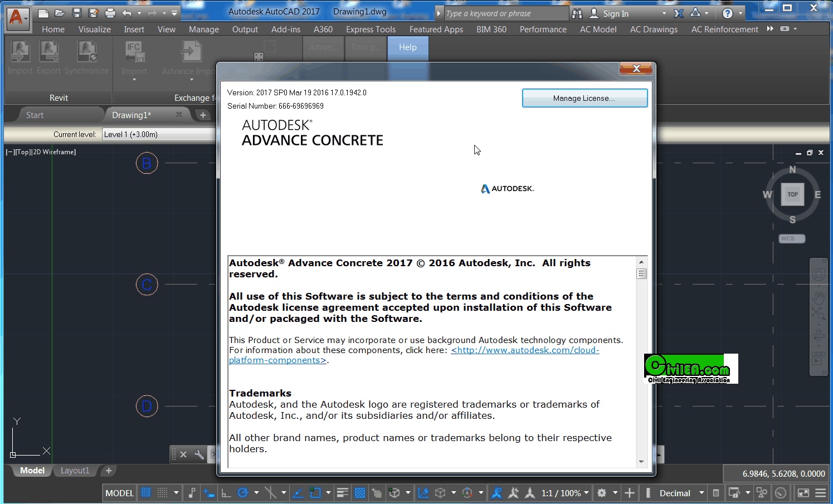The image size is (833, 504).
Task: Click the Save icon in quick access toolbar
Action: pyautogui.click(x=77, y=13)
